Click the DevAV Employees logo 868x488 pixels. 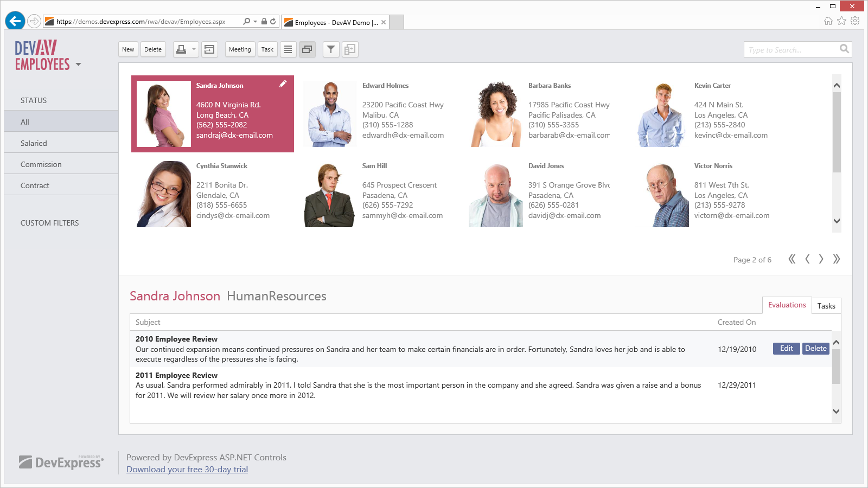pyautogui.click(x=42, y=55)
